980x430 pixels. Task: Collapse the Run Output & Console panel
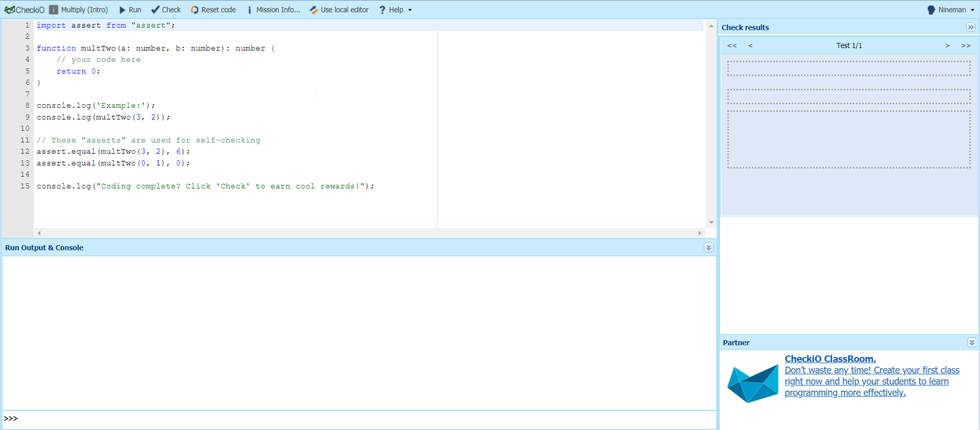[x=708, y=248]
